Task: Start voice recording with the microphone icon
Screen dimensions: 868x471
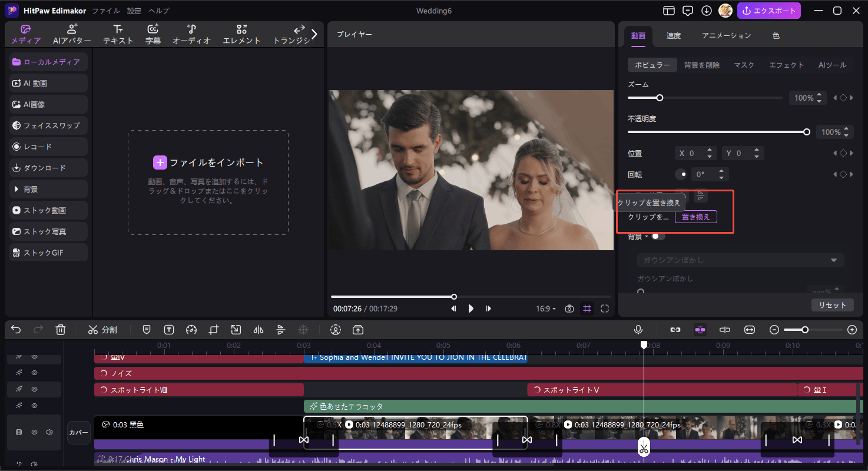Action: point(638,330)
